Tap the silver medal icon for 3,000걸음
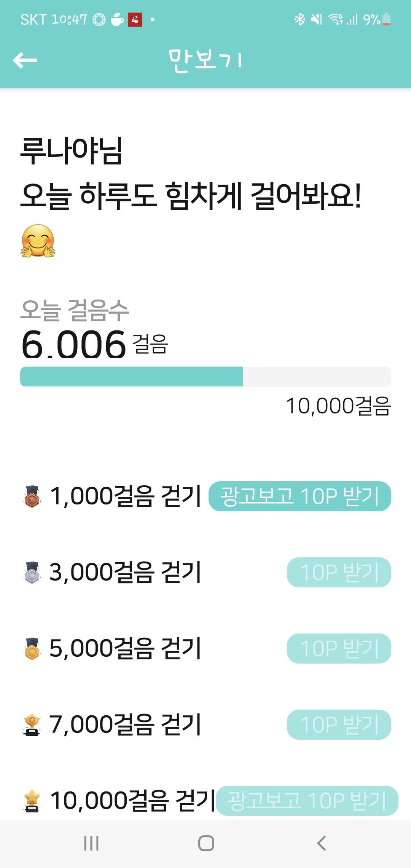Image resolution: width=411 pixels, height=868 pixels. [x=32, y=573]
